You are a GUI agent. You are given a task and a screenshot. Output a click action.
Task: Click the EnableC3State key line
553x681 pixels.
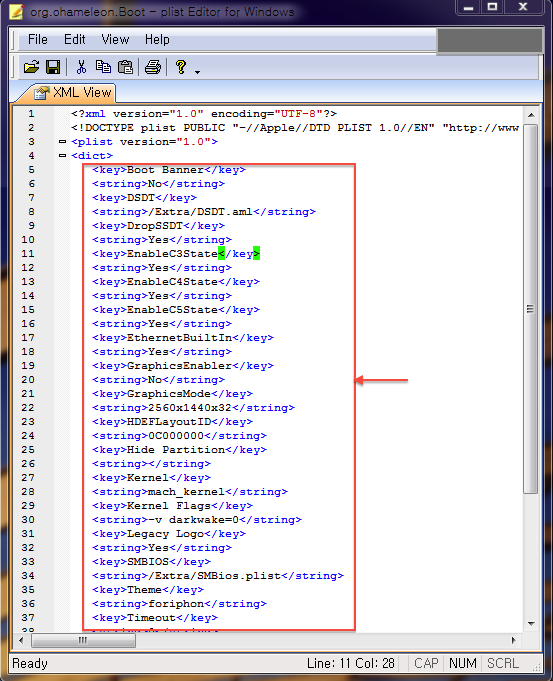[x=176, y=254]
